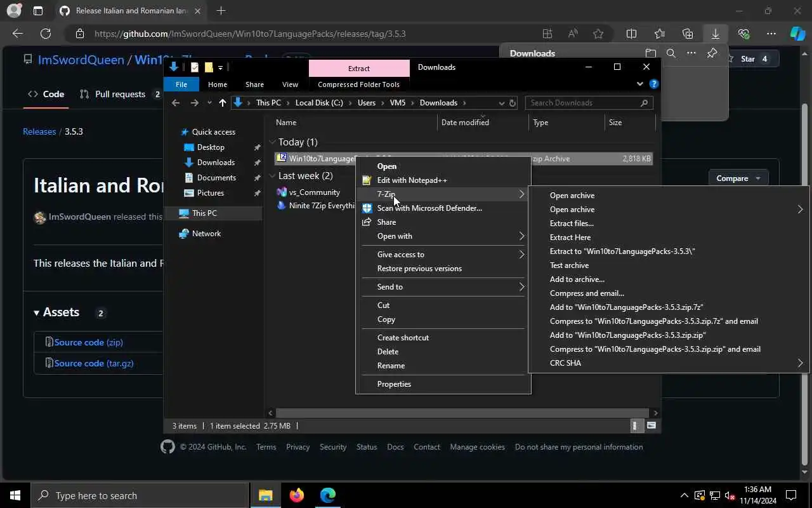Refresh the GitHub page in Edge
This screenshot has height=508, width=812.
(46, 34)
